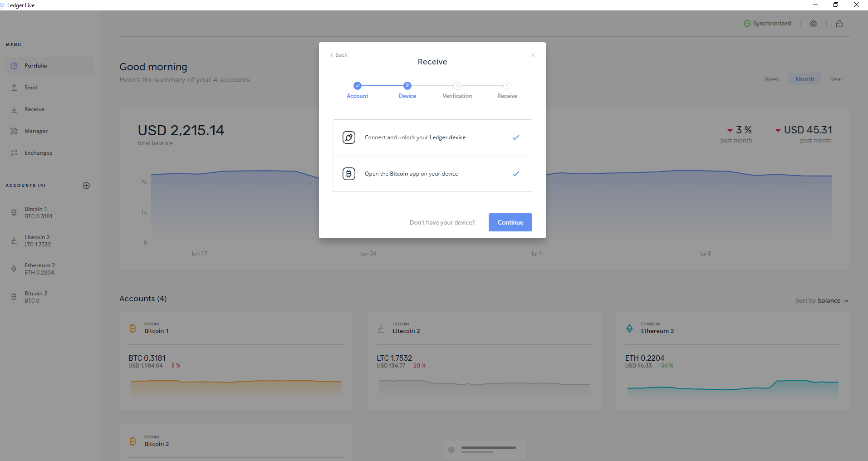The height and width of the screenshot is (461, 868).
Task: Click the Ethereum 2 sidebar coin icon
Action: coord(14,269)
